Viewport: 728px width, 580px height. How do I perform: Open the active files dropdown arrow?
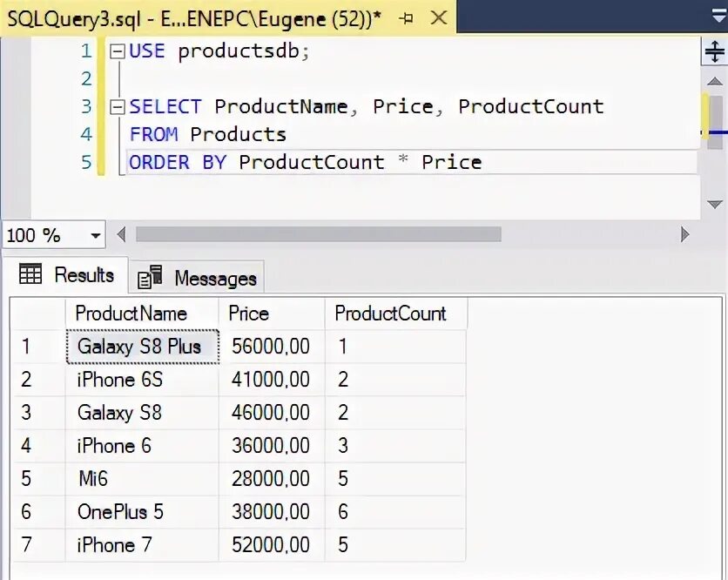(719, 16)
